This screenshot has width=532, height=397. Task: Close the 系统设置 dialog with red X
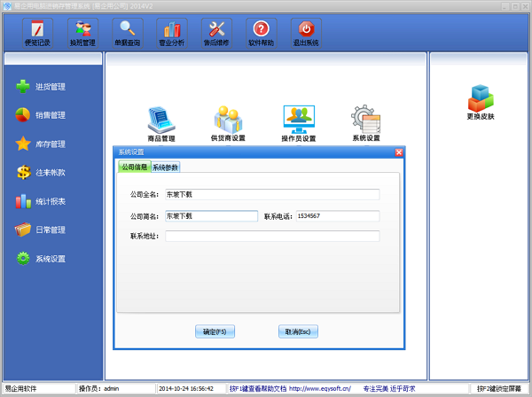399,152
